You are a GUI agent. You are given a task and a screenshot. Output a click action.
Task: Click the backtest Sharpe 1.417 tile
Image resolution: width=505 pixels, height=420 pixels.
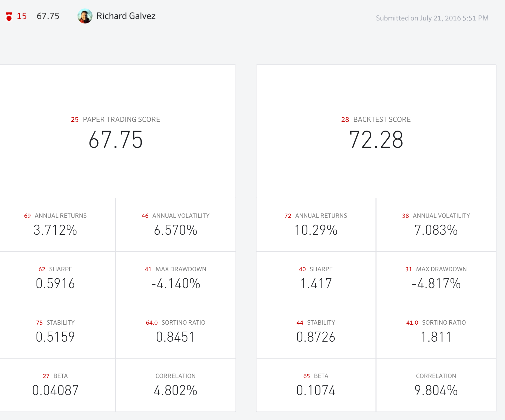click(316, 278)
